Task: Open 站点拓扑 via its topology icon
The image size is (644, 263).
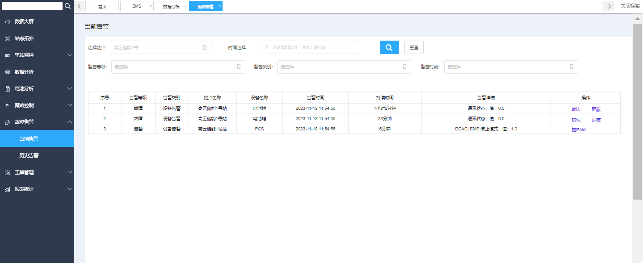Action: pyautogui.click(x=8, y=38)
